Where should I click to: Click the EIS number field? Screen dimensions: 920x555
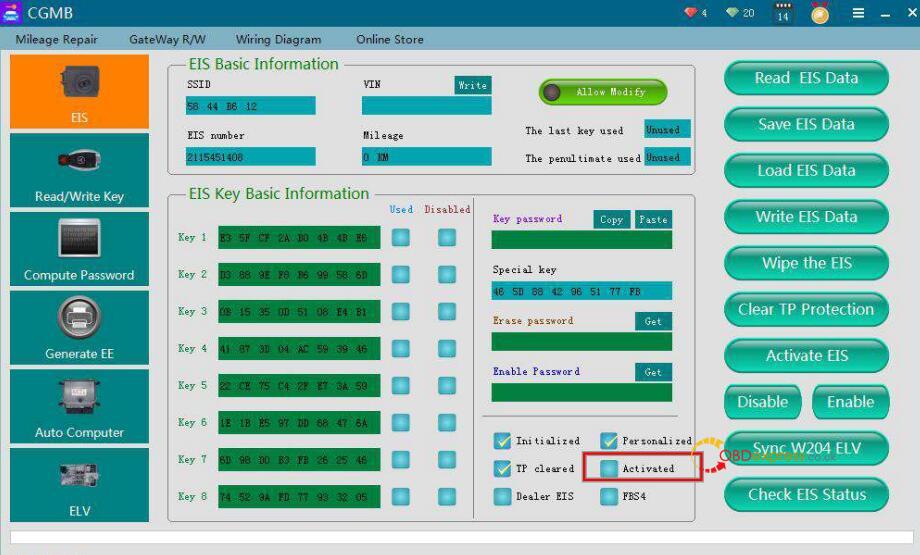251,157
